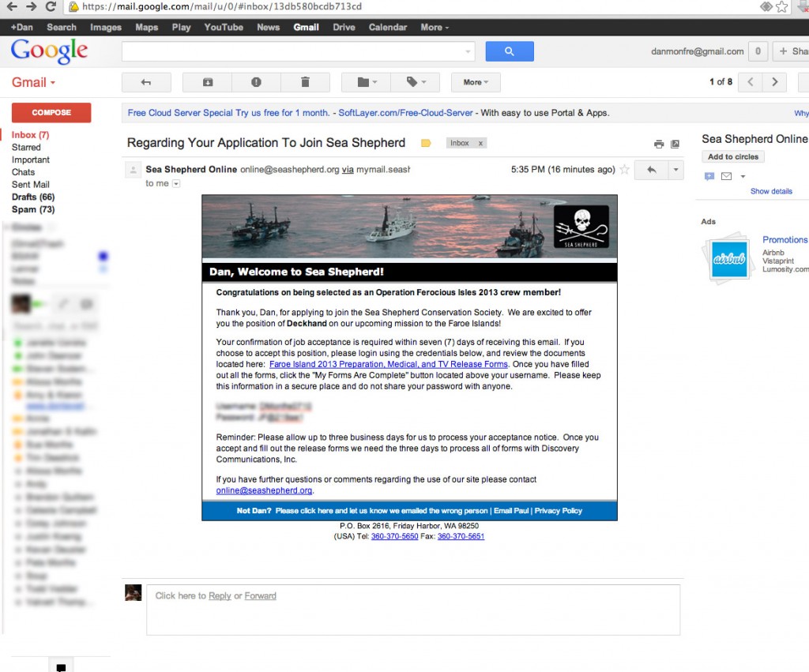Image resolution: width=809 pixels, height=672 pixels.
Task: Star the Sea Shepherd message
Action: click(624, 169)
